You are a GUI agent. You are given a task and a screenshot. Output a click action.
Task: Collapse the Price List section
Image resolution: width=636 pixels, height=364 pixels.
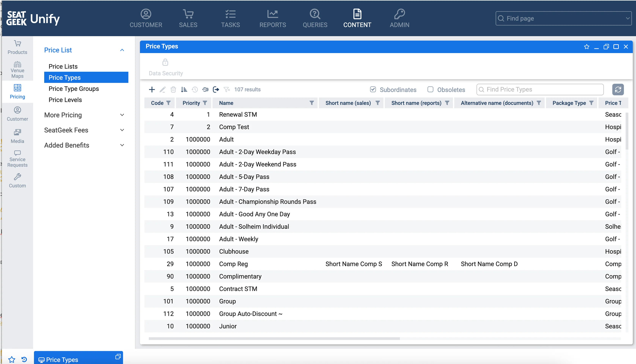tap(122, 50)
